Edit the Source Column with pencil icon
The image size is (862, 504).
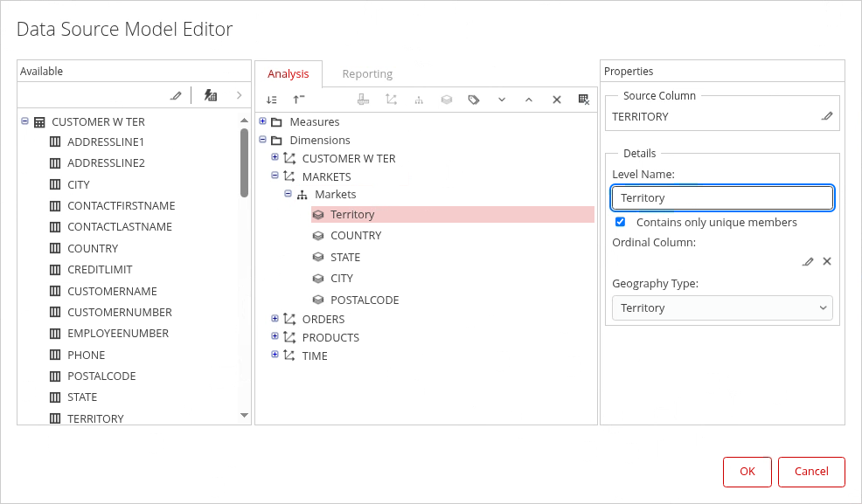(x=827, y=116)
